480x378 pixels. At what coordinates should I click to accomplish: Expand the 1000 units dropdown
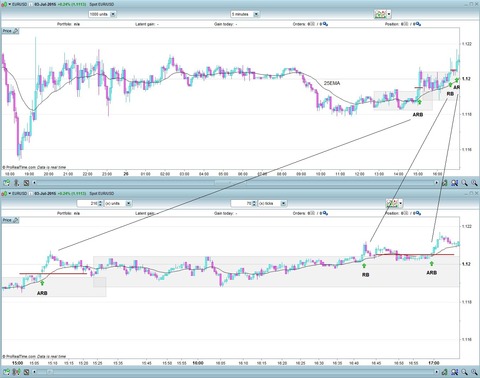(x=113, y=14)
